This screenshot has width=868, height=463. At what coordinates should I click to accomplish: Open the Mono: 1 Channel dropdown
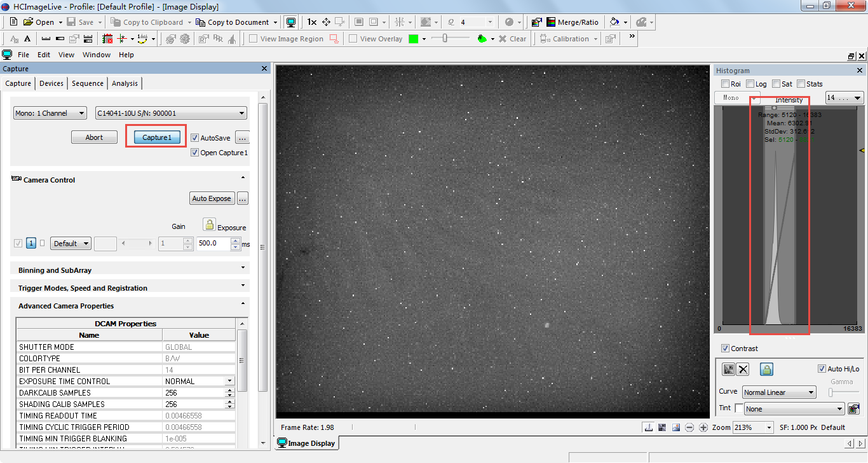(x=50, y=113)
